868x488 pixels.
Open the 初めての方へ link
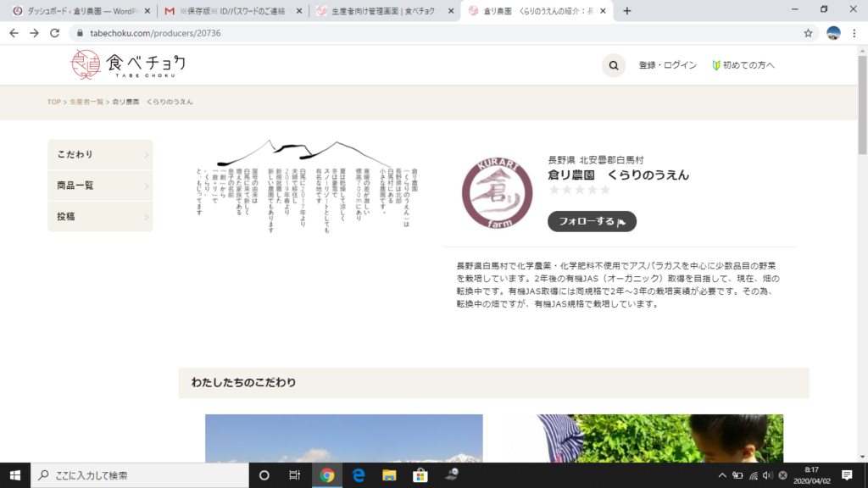[743, 65]
